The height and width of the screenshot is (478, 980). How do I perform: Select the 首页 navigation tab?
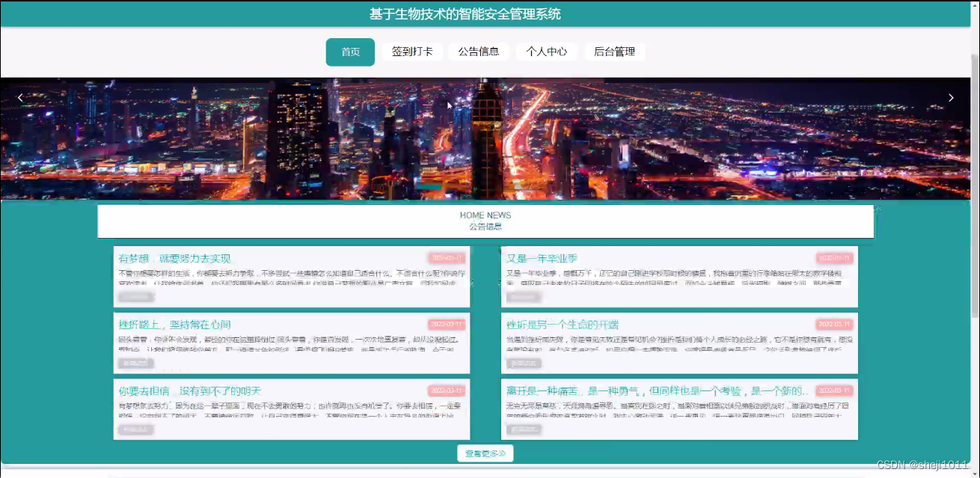[x=349, y=52]
